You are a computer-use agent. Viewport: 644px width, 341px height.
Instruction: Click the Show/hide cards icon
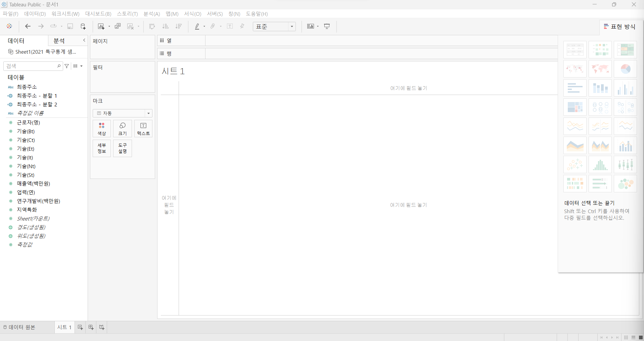pyautogui.click(x=311, y=26)
